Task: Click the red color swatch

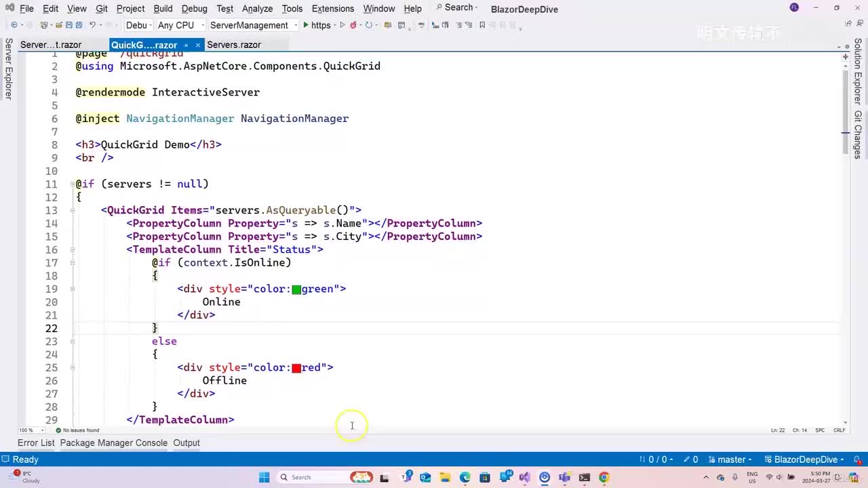Action: coord(296,368)
